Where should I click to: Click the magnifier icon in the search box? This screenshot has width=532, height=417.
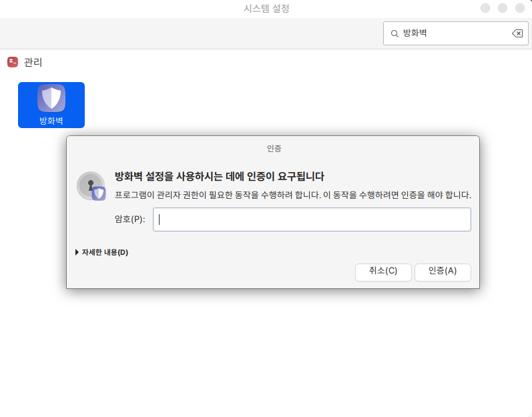pyautogui.click(x=394, y=33)
